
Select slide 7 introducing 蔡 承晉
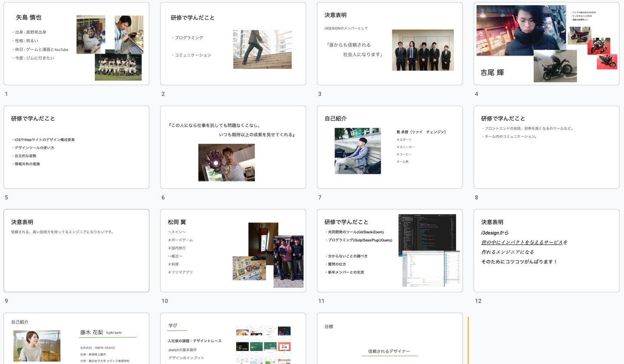pos(390,147)
